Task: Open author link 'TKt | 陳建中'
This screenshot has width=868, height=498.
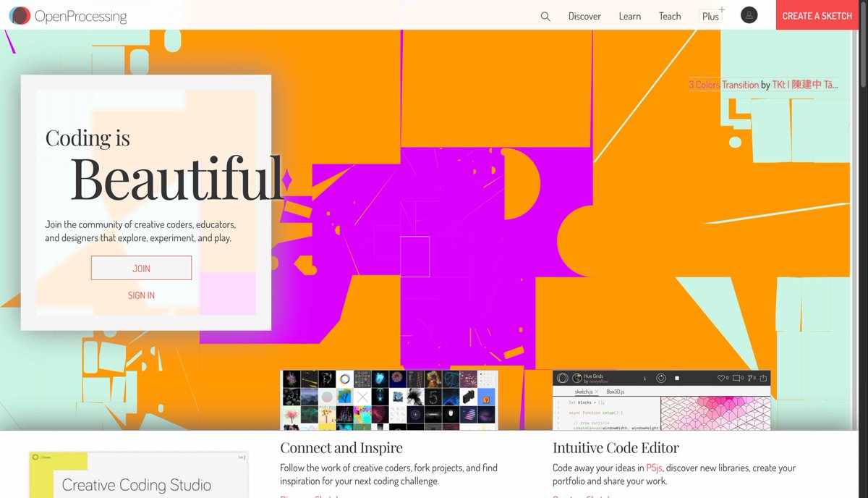Action: (805, 85)
